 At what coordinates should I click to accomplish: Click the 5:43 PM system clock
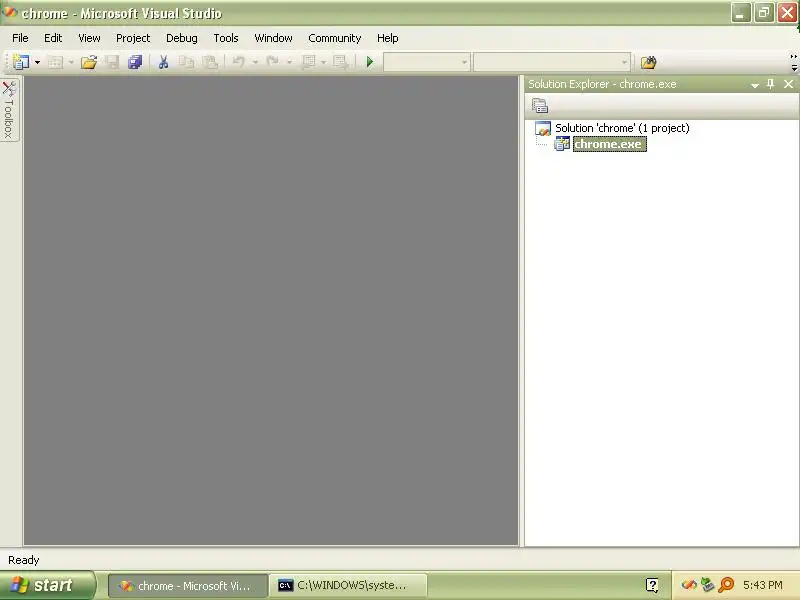coord(763,585)
